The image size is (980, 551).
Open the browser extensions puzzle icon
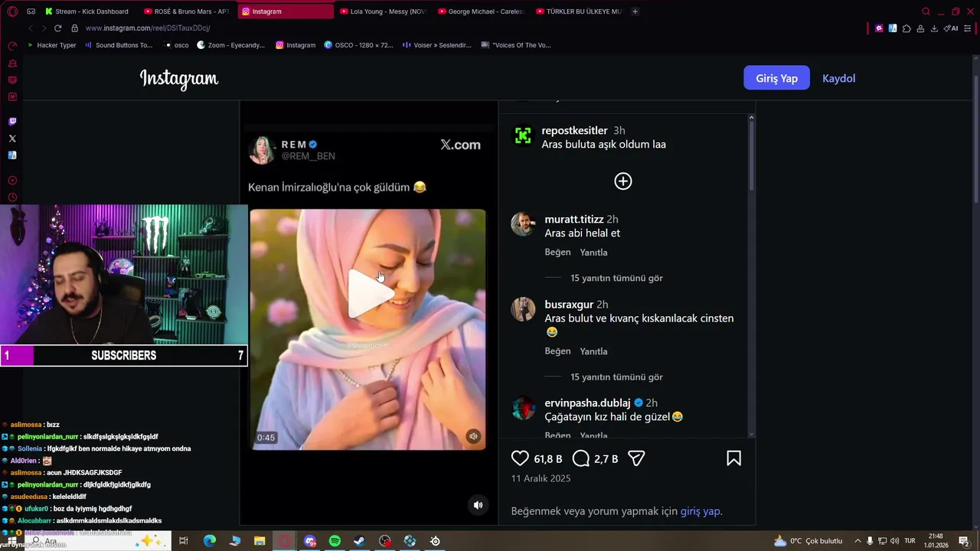tap(906, 28)
